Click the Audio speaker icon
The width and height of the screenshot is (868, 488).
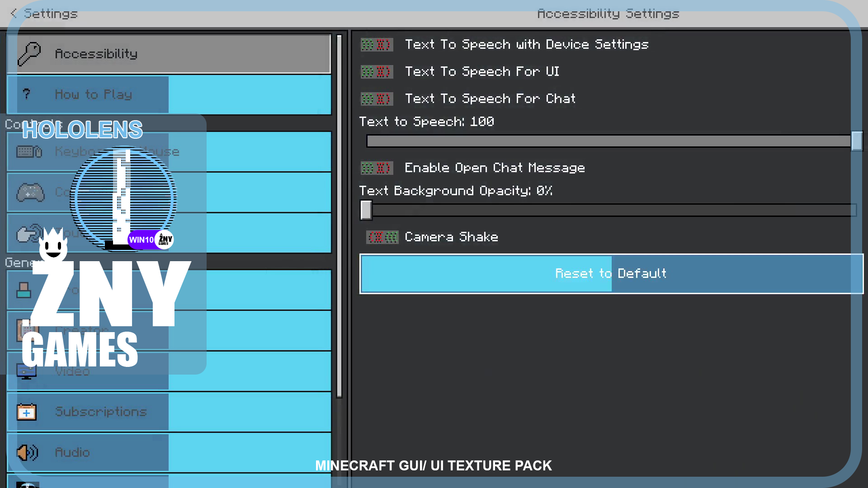(x=26, y=452)
